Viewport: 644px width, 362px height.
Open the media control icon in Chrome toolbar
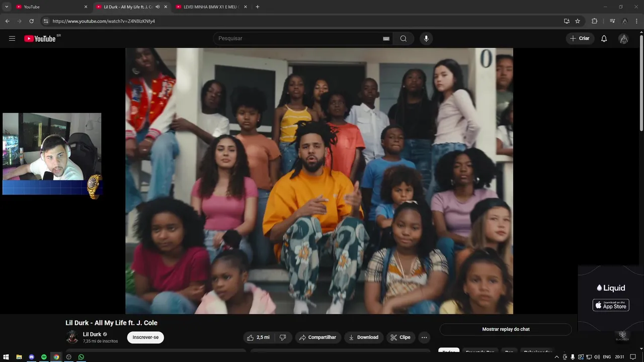click(612, 21)
